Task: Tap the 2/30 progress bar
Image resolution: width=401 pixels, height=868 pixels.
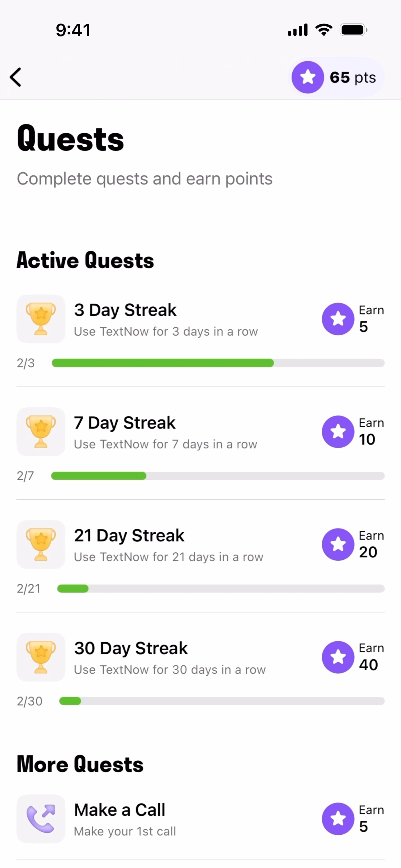Action: (x=222, y=701)
